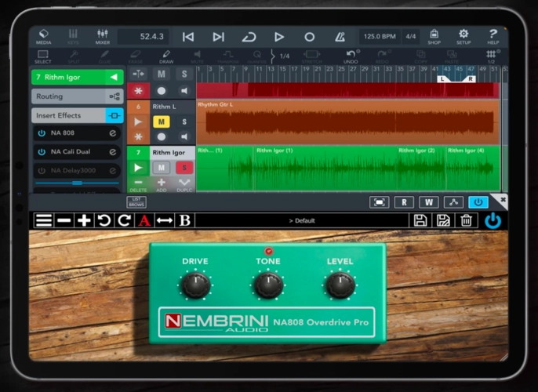Image resolution: width=538 pixels, height=392 pixels.
Task: Open the NA 808 effect editor
Action: 113,133
